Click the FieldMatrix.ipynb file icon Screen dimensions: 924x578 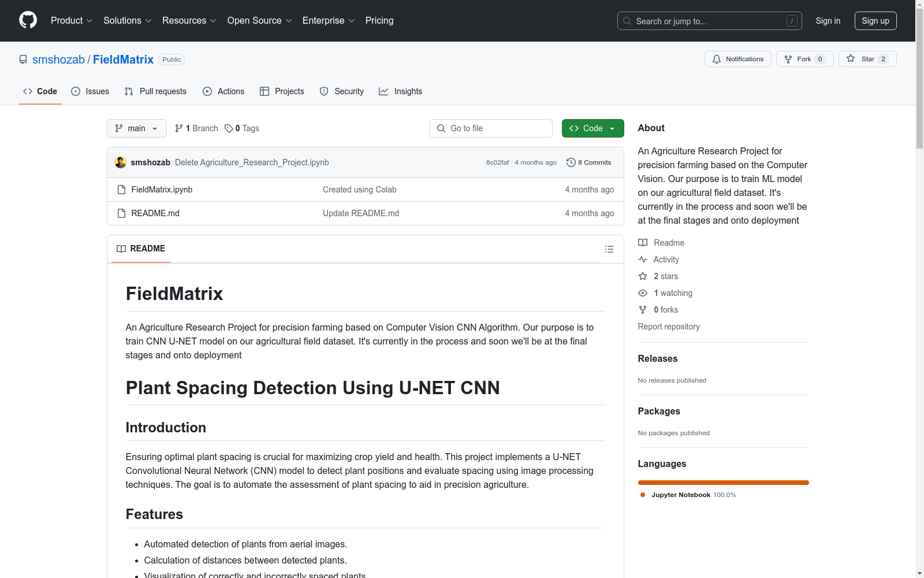point(121,190)
